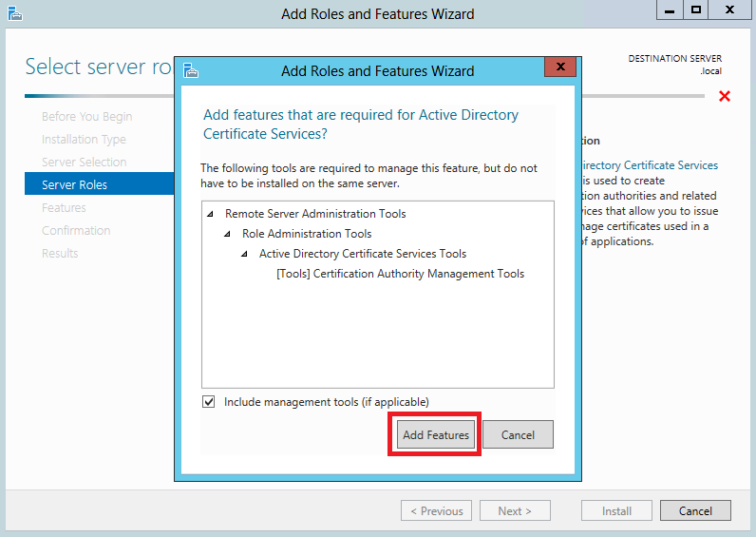
Task: Cancel the main Add Roles wizard
Action: pyautogui.click(x=695, y=510)
